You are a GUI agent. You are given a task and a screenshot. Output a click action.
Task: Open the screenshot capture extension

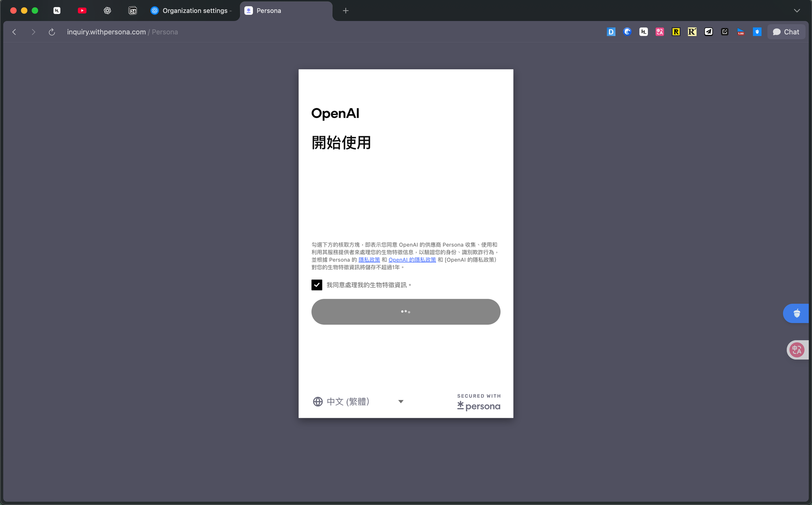pos(724,32)
